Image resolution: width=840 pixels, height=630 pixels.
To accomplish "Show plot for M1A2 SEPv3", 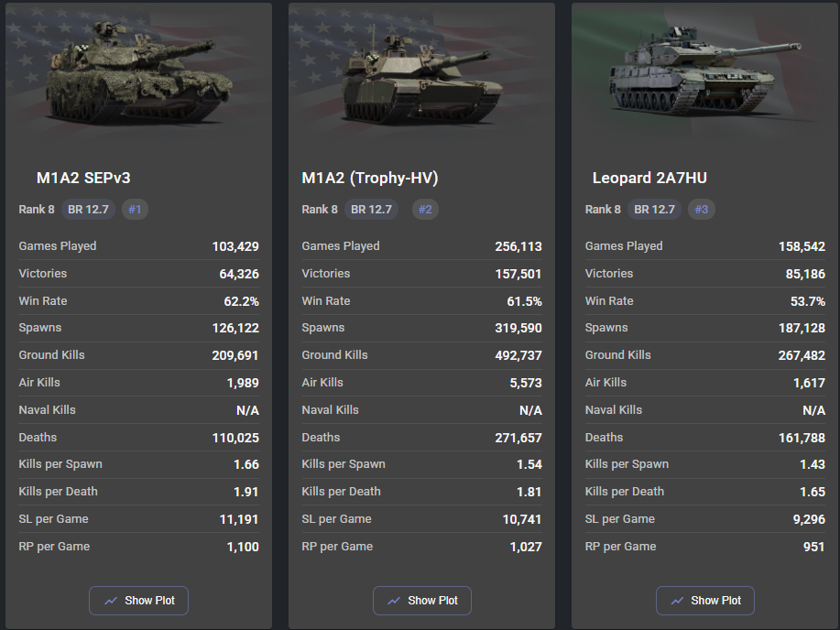I will coord(138,601).
